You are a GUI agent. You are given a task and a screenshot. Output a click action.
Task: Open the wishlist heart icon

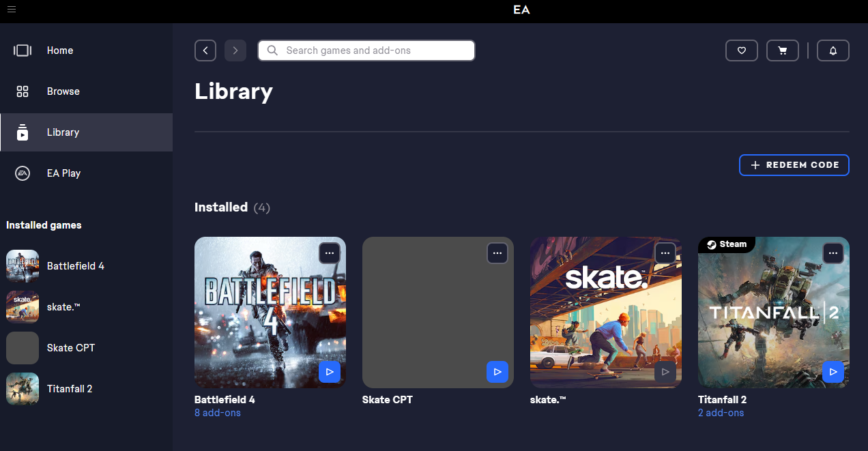[x=741, y=50]
